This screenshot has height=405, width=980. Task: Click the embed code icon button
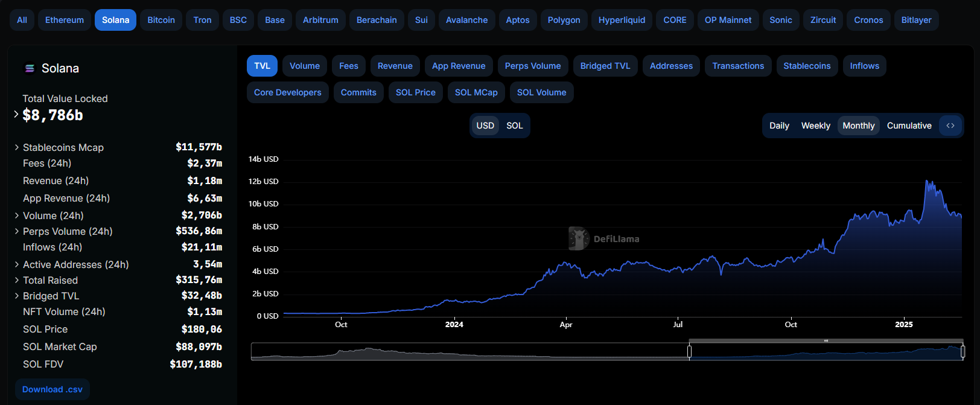[x=950, y=126]
